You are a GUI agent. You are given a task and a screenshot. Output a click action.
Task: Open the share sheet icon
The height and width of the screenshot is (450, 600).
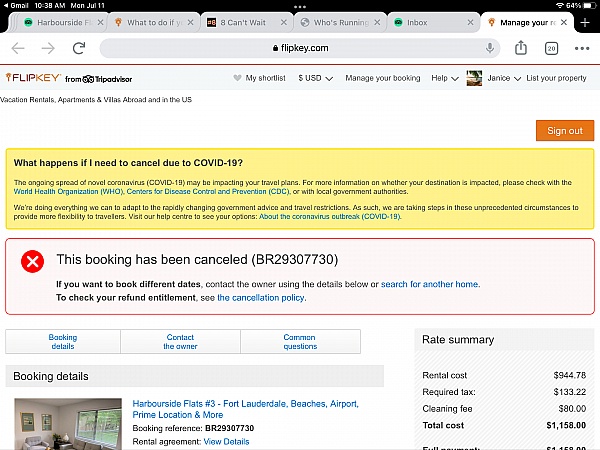click(521, 48)
